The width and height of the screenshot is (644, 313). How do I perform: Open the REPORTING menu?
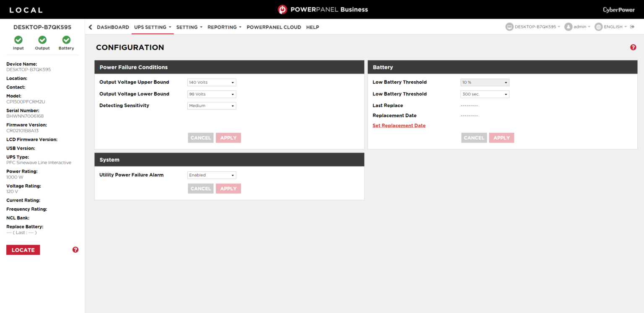[x=224, y=27]
